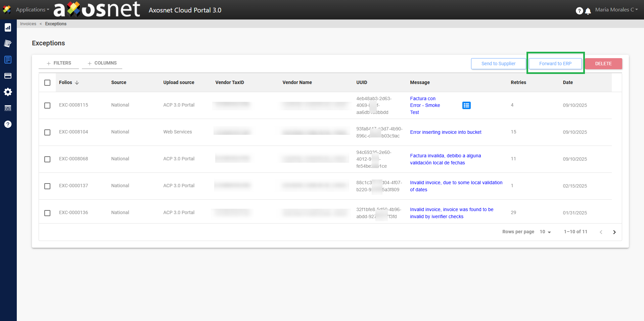Click the payment card icon in sidebar

[x=8, y=76]
